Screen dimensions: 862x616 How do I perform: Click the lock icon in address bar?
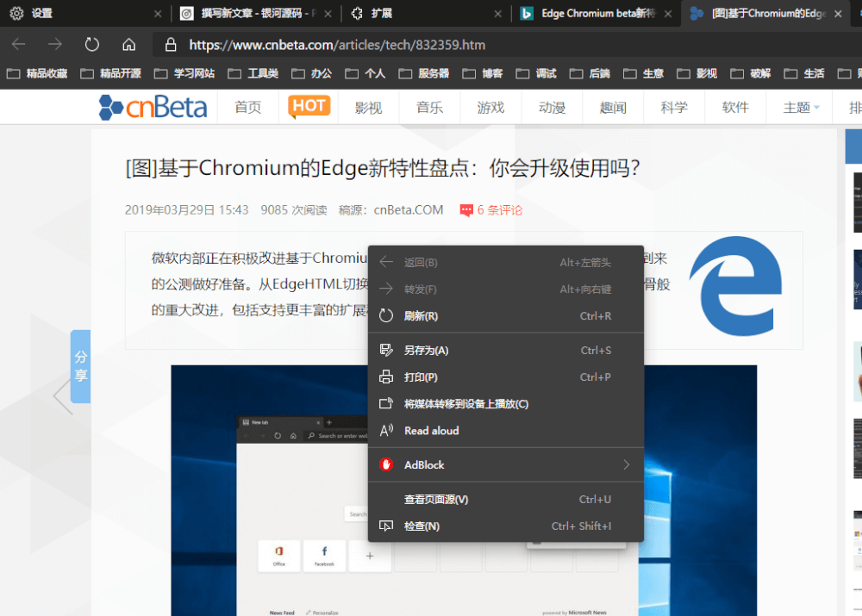(x=171, y=45)
